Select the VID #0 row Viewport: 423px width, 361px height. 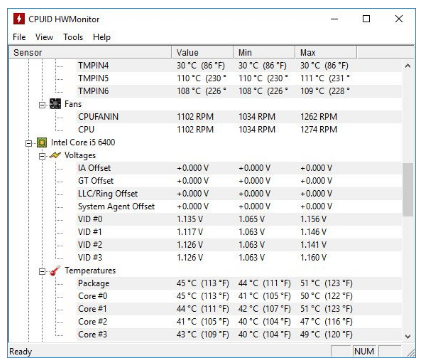pyautogui.click(x=238, y=219)
